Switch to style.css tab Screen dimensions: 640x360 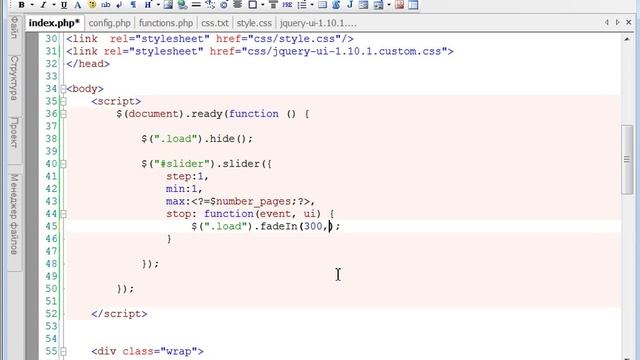[x=254, y=23]
